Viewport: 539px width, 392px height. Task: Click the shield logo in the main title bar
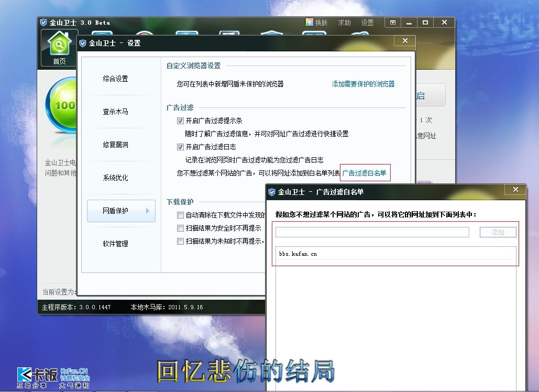pos(43,23)
